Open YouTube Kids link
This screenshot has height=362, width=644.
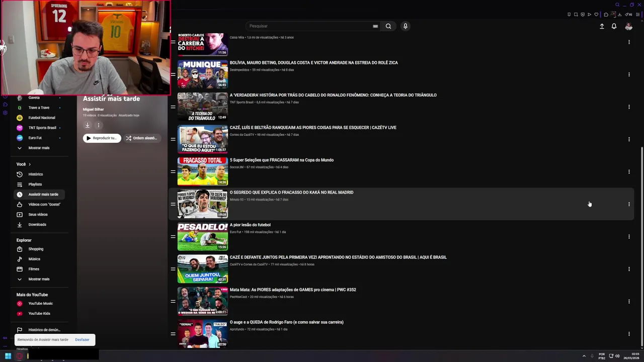(39, 314)
